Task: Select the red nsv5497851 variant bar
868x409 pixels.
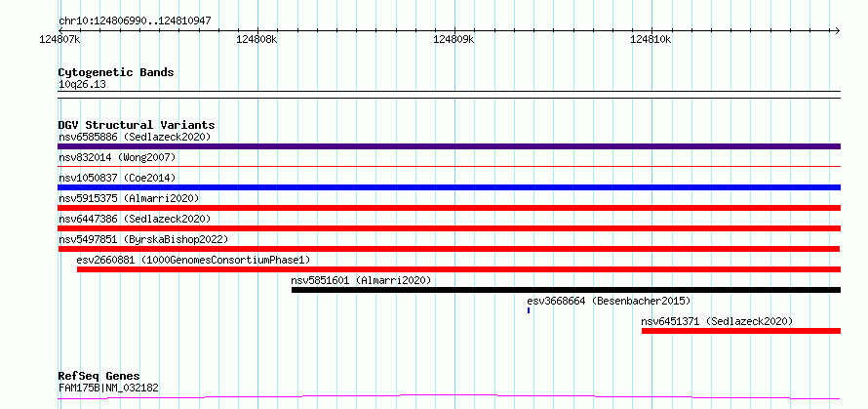Action: point(449,249)
